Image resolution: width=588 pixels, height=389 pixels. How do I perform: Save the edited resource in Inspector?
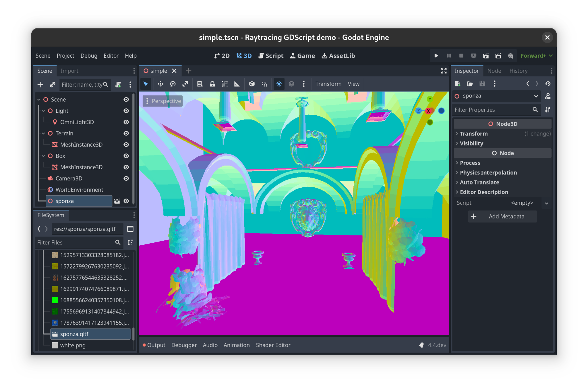(482, 83)
